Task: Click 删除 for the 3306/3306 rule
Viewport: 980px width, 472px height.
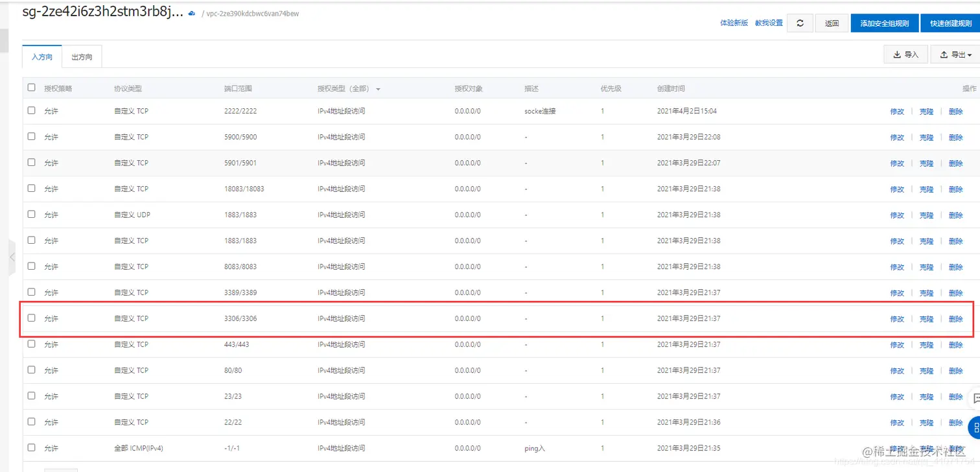Action: pos(955,319)
